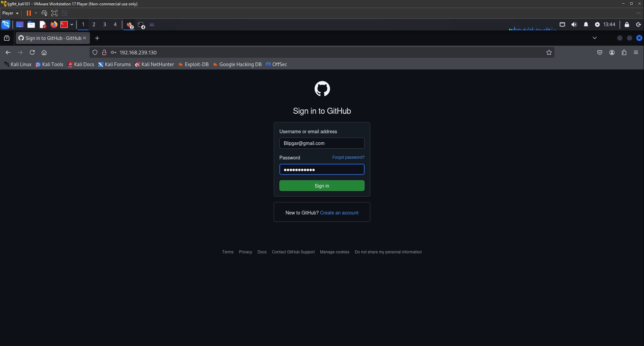Open the OffSec bookmark
The image size is (644, 346).
pos(276,64)
